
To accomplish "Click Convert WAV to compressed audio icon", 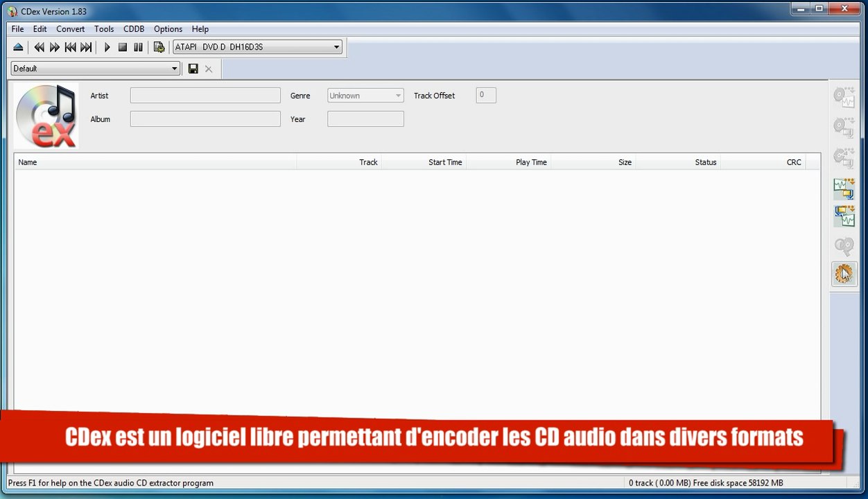I will tap(844, 189).
